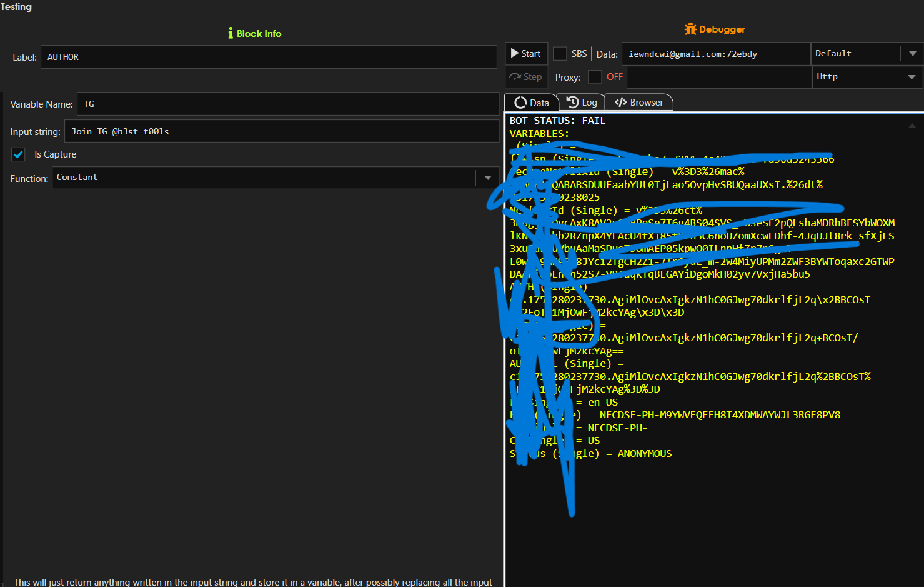Switch to the Browser tab
This screenshot has width=924, height=587.
(x=639, y=103)
